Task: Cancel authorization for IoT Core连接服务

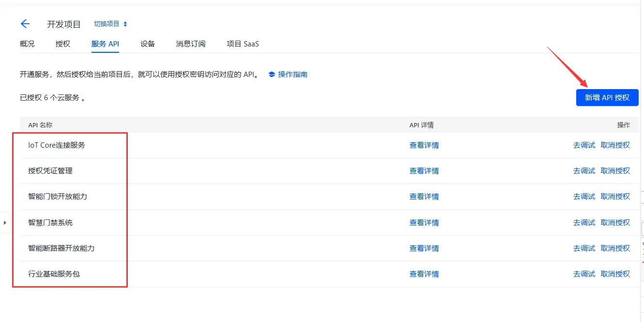Action: pos(615,145)
